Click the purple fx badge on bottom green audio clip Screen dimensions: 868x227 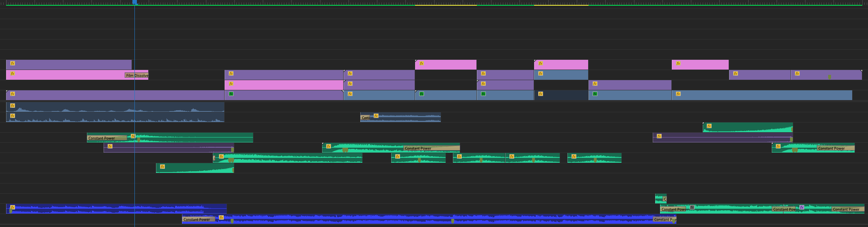tap(801, 207)
